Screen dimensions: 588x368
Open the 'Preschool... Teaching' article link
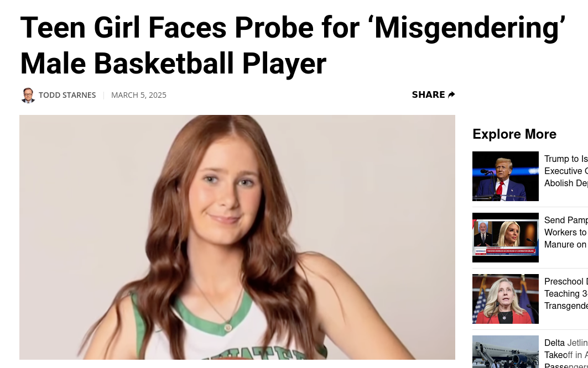click(566, 294)
